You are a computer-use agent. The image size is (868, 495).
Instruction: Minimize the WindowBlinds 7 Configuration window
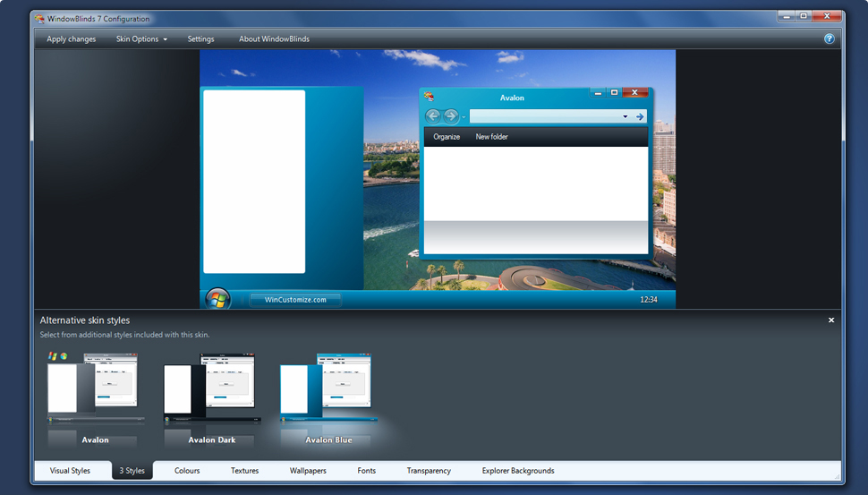(786, 16)
